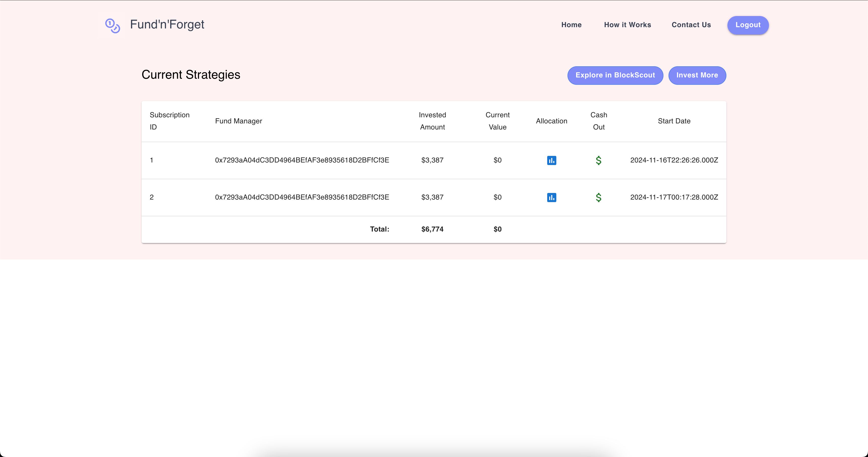Cash out subscription 2 dollar icon
This screenshot has width=868, height=457.
click(x=598, y=198)
